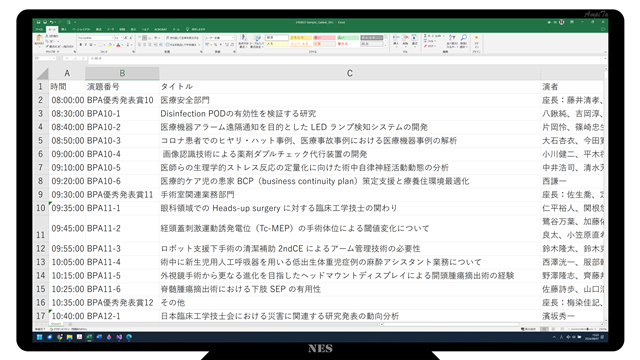The width and height of the screenshot is (640, 360).
Task: Apply bold formatting with the B icon
Action: [x=80, y=45]
